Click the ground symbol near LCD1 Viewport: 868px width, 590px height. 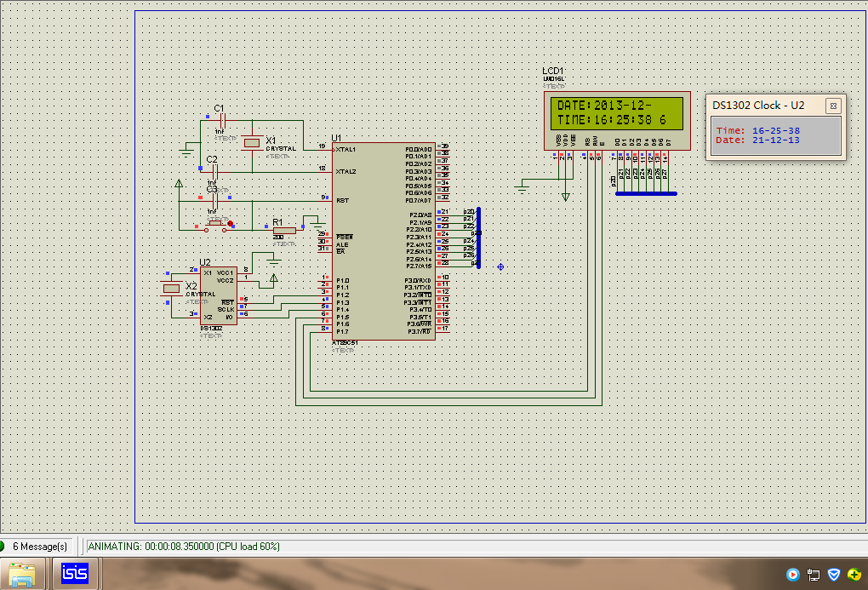(x=522, y=188)
